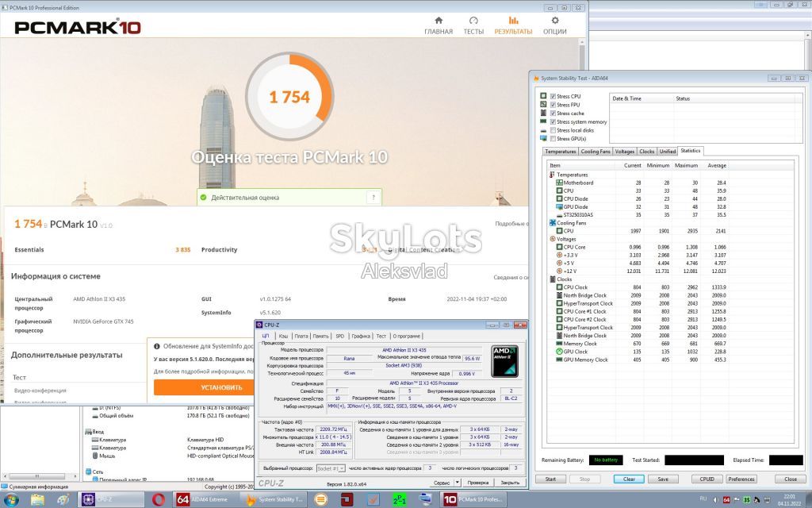This screenshot has width=812, height=508.
Task: Switch to the Cooling Fans tab
Action: click(x=595, y=152)
